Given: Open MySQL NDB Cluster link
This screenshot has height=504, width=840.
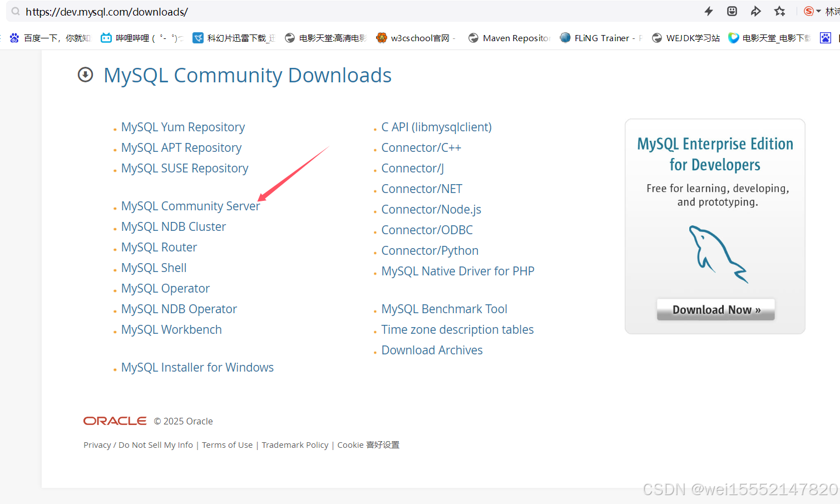Looking at the screenshot, I should [x=174, y=226].
